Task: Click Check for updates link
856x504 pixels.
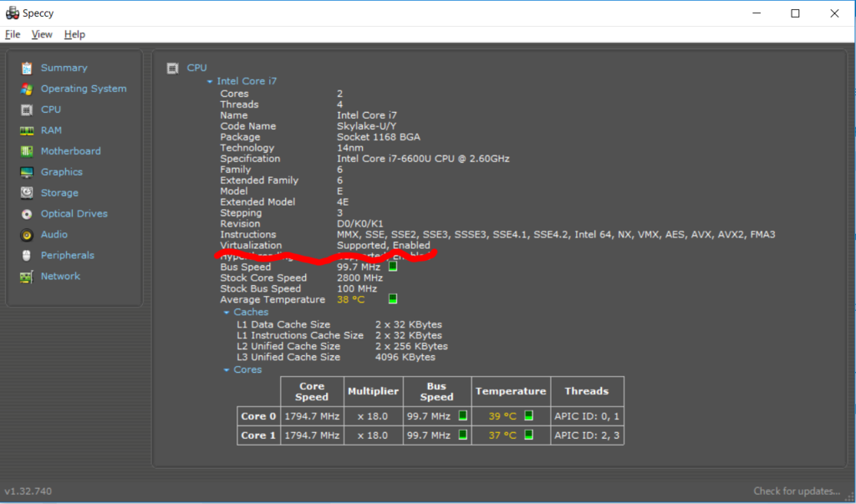Action: pyautogui.click(x=797, y=491)
